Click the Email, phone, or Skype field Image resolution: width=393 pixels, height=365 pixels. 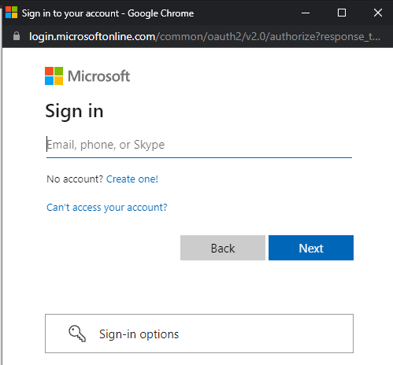[x=199, y=145]
